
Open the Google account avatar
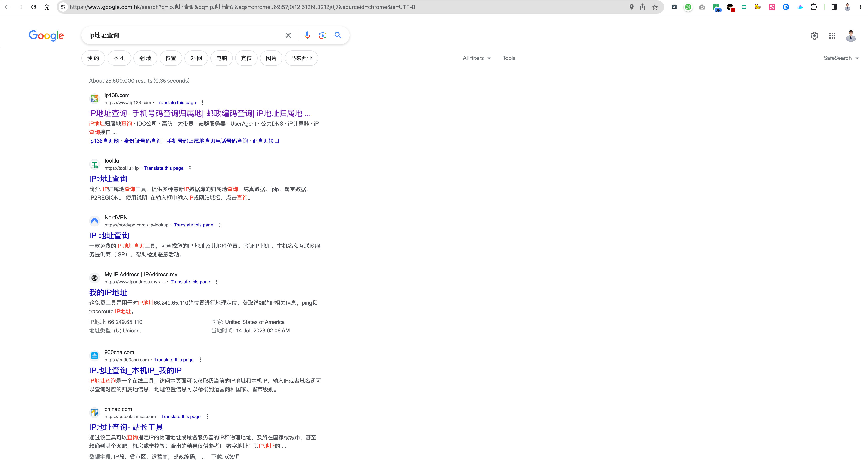851,36
